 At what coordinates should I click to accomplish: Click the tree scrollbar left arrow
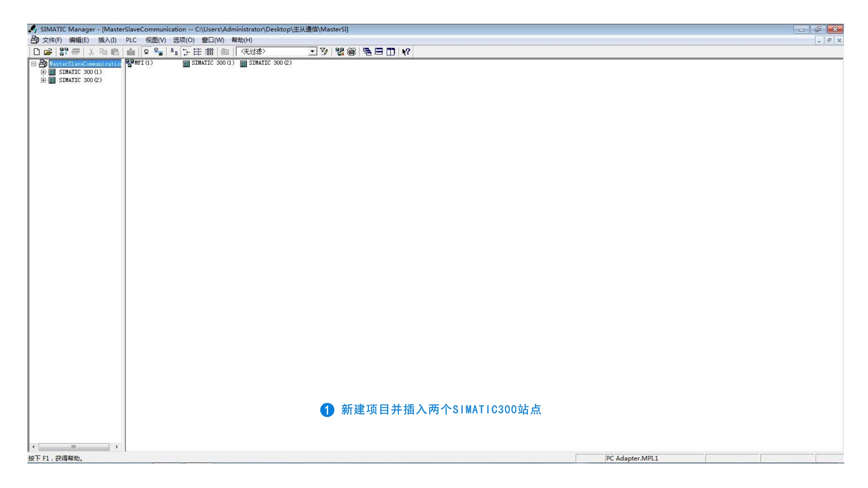pos(33,447)
